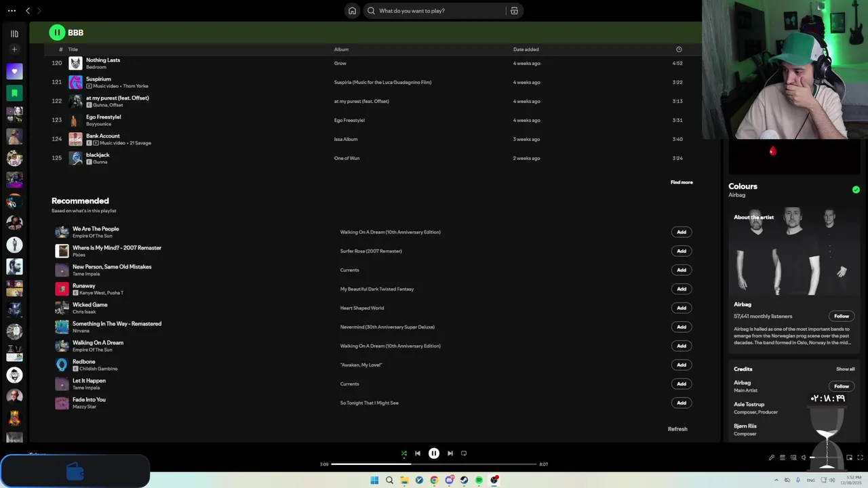Open Steam icon in Windows taskbar
The image size is (868, 488).
click(x=464, y=481)
